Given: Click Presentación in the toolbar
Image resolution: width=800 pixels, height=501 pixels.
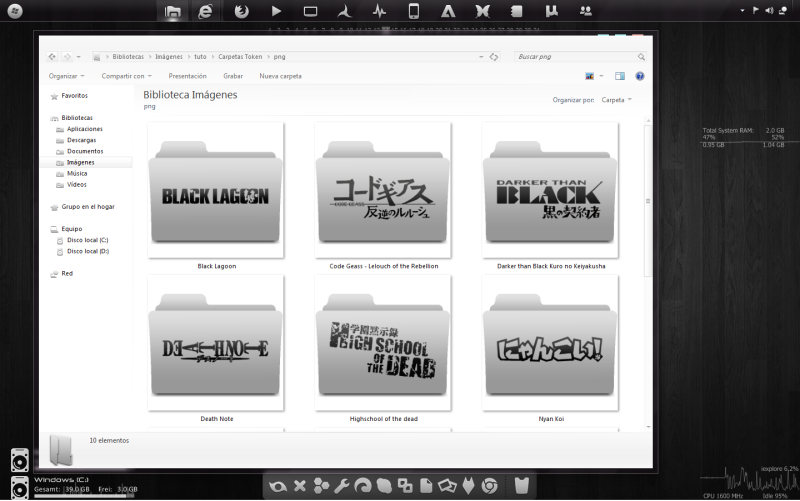Looking at the screenshot, I should pos(187,76).
